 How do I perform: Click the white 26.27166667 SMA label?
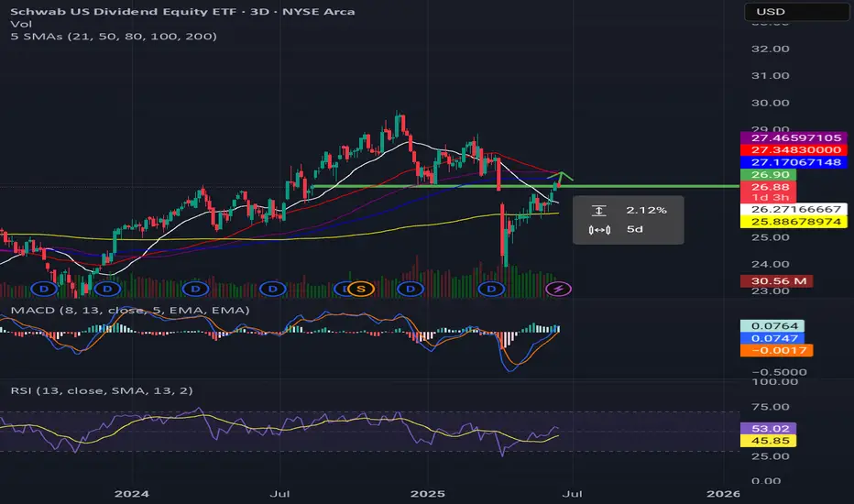[794, 209]
